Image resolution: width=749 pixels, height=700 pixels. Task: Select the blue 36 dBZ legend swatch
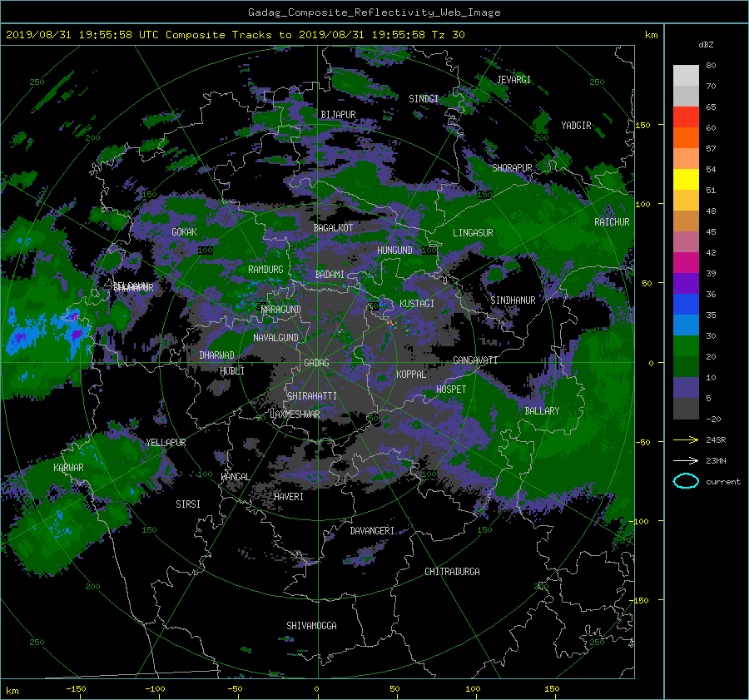686,304
